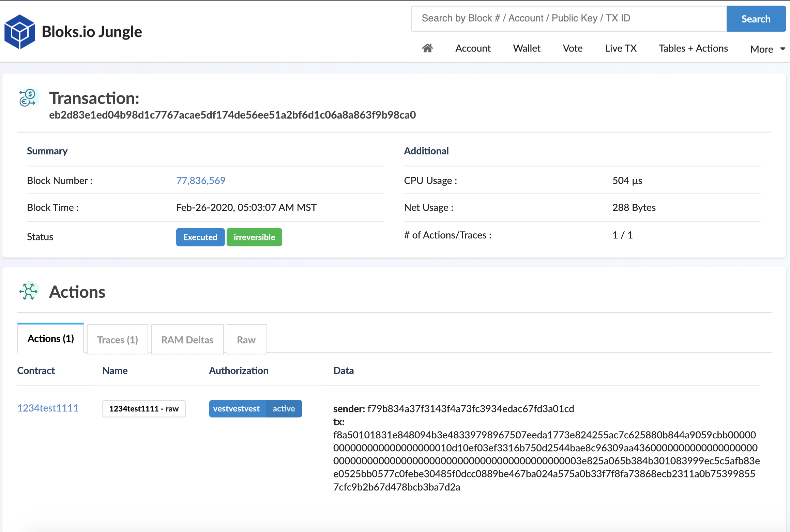Switch to the RAM Deltas tab

point(187,340)
